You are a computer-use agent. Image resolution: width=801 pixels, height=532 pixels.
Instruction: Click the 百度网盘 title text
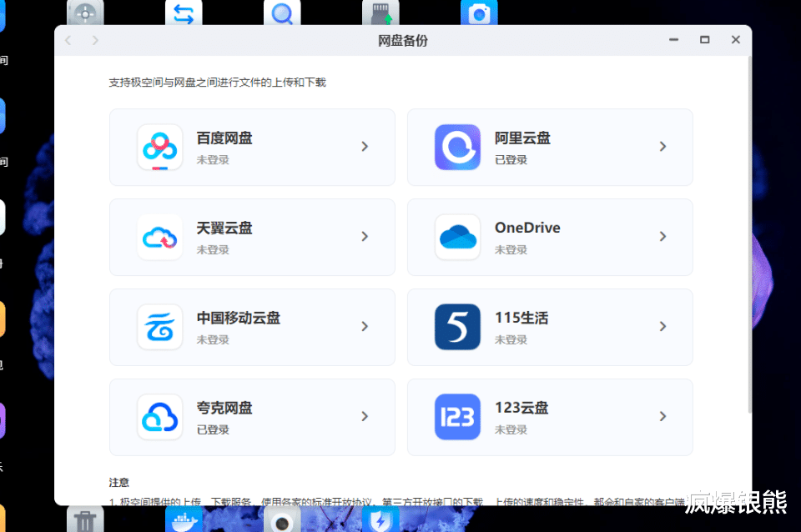224,138
